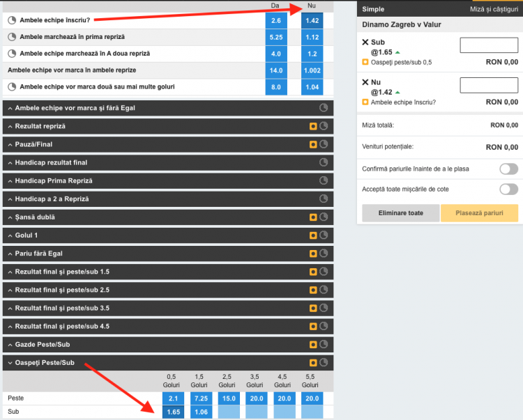This screenshot has height=420, width=523.
Task: Remove the Nu @1.42 bet from slip
Action: coord(365,82)
